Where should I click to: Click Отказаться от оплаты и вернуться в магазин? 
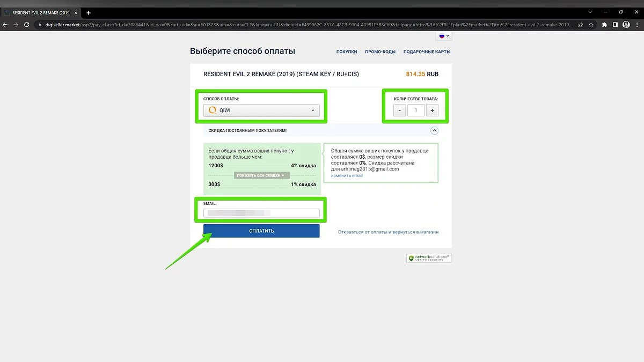pos(388,232)
